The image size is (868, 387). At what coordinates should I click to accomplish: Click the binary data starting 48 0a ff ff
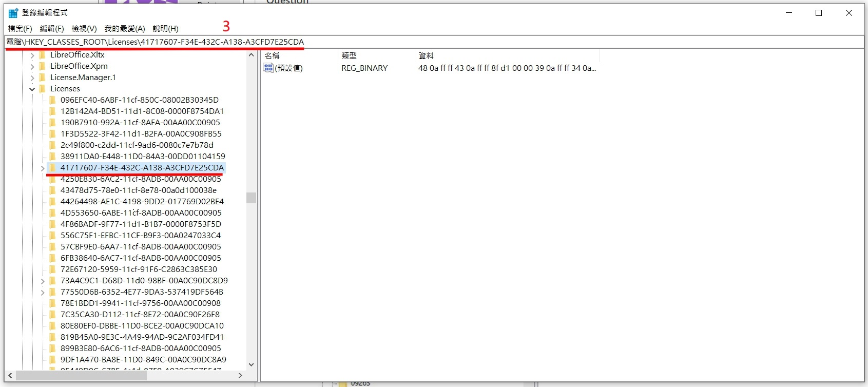[507, 68]
